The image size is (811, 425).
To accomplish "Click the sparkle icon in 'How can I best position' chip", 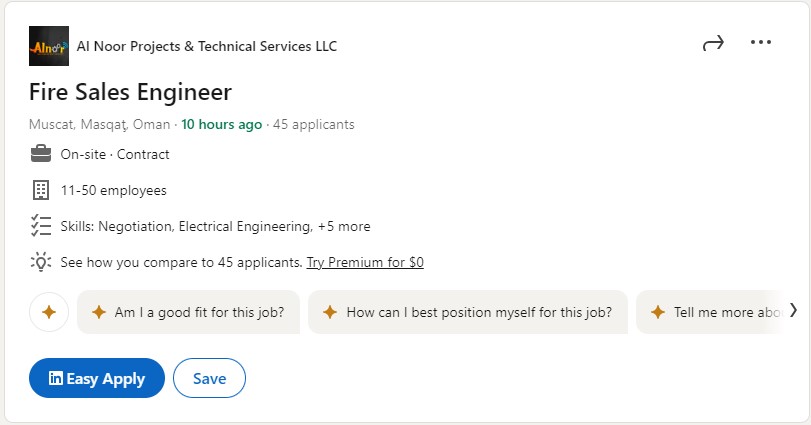I will [330, 312].
